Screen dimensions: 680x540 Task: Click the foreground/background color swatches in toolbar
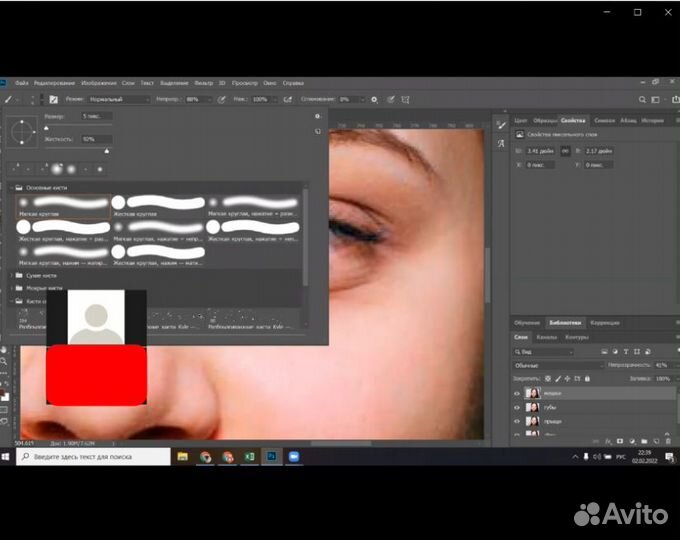click(x=4, y=395)
